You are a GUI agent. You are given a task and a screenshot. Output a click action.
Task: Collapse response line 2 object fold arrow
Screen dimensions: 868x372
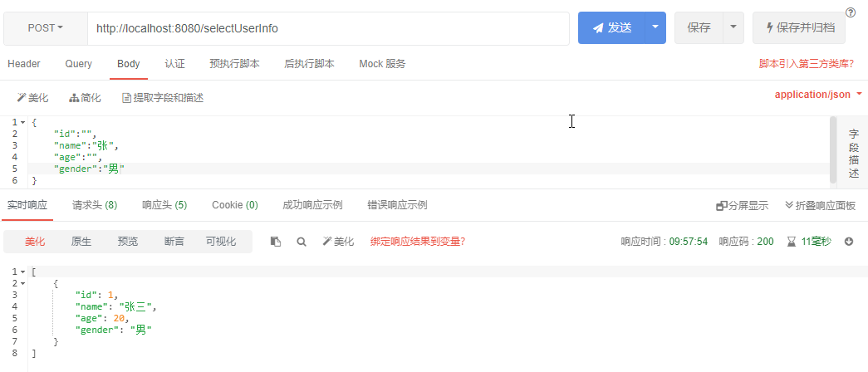click(x=22, y=283)
